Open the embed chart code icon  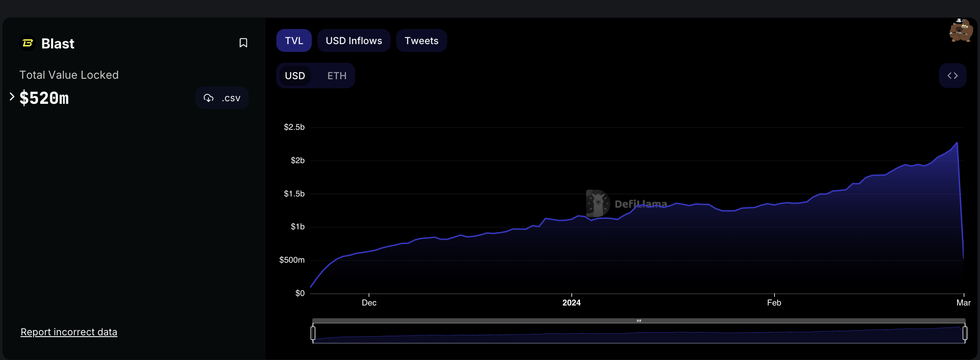952,76
